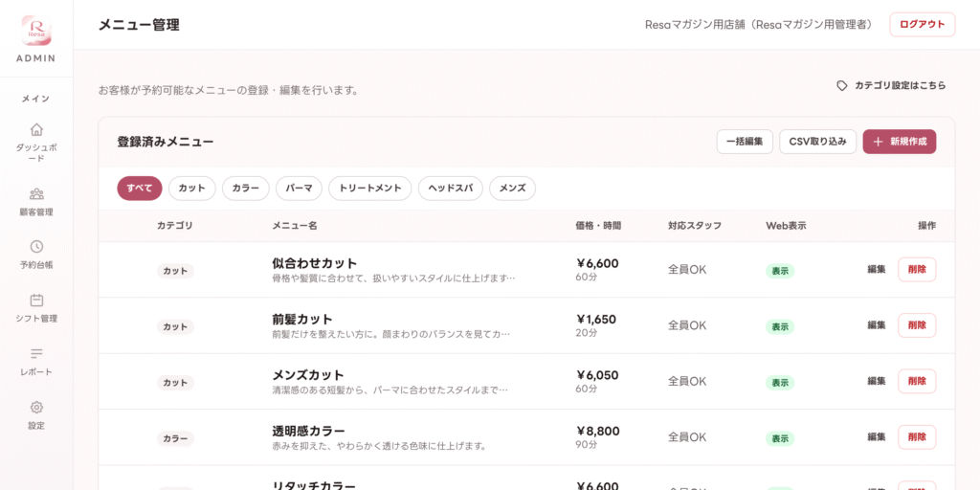Screen dimensions: 980x490
Task: Edit the 似合わせカット row
Action: pyautogui.click(x=877, y=269)
